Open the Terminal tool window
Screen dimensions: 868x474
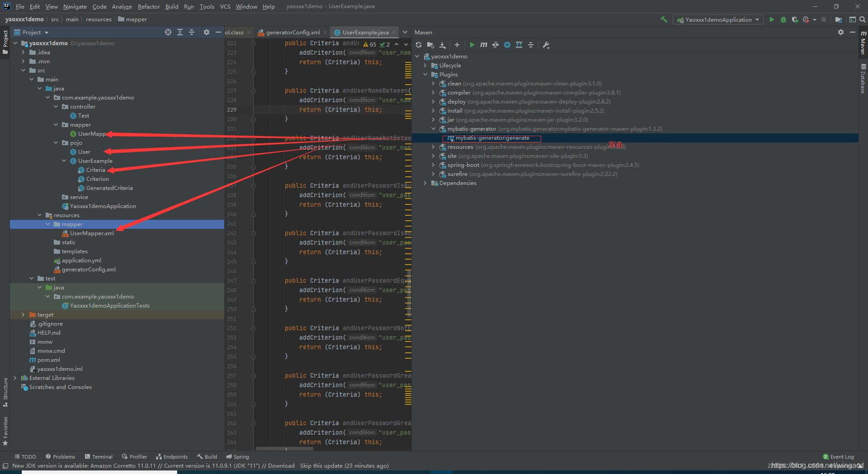click(98, 457)
